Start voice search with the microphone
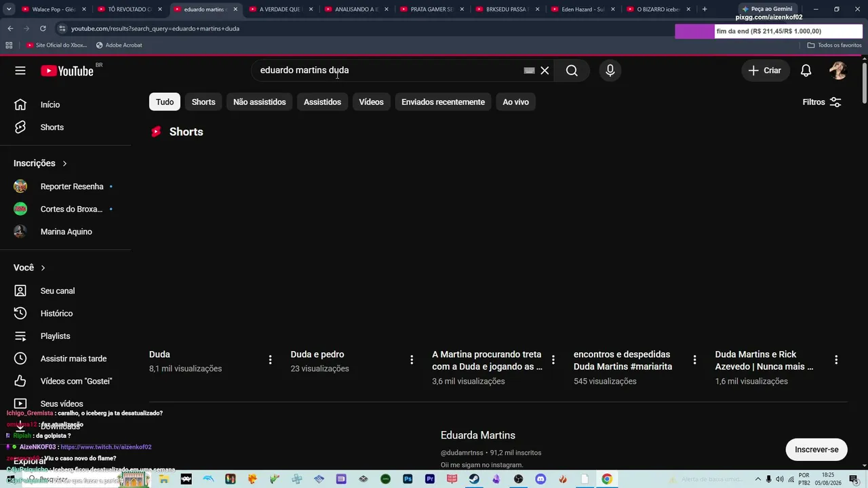 click(x=610, y=70)
